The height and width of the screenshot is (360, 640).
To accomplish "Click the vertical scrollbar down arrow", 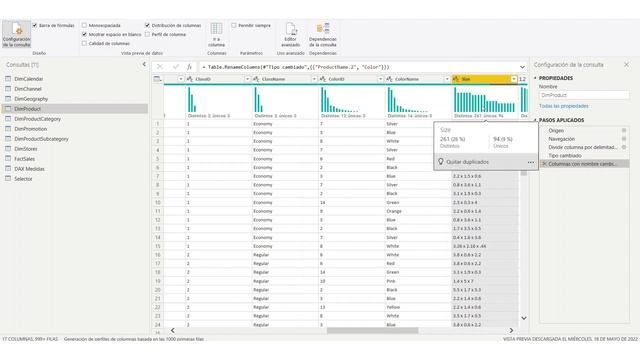I will pyautogui.click(x=524, y=318).
